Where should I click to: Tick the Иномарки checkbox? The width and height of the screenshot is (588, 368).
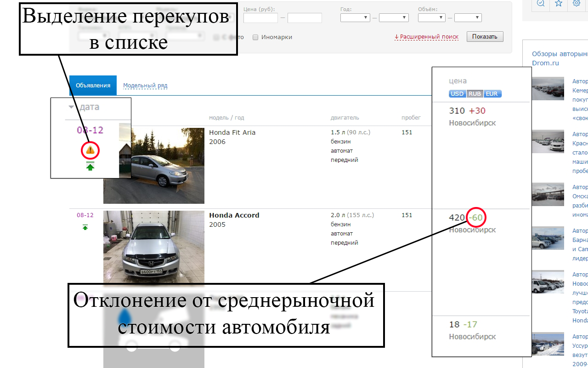pos(255,37)
